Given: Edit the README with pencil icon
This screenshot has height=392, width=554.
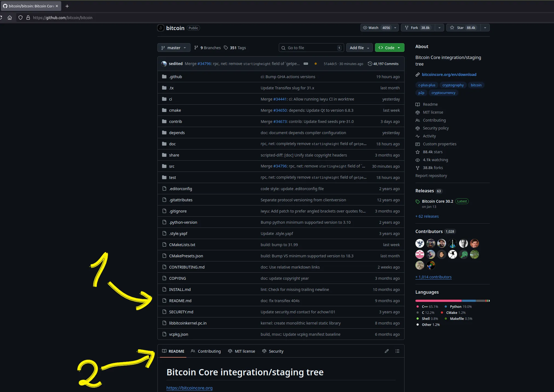Looking at the screenshot, I should (387, 351).
